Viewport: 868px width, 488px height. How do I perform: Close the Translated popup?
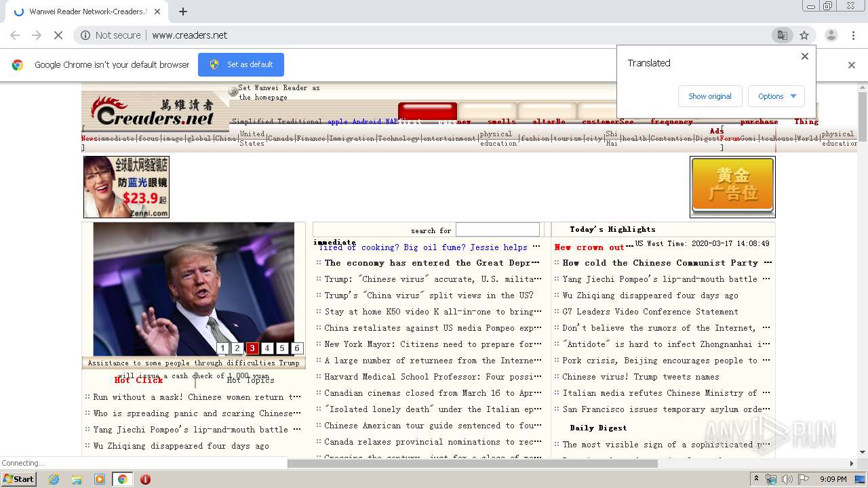coord(805,56)
